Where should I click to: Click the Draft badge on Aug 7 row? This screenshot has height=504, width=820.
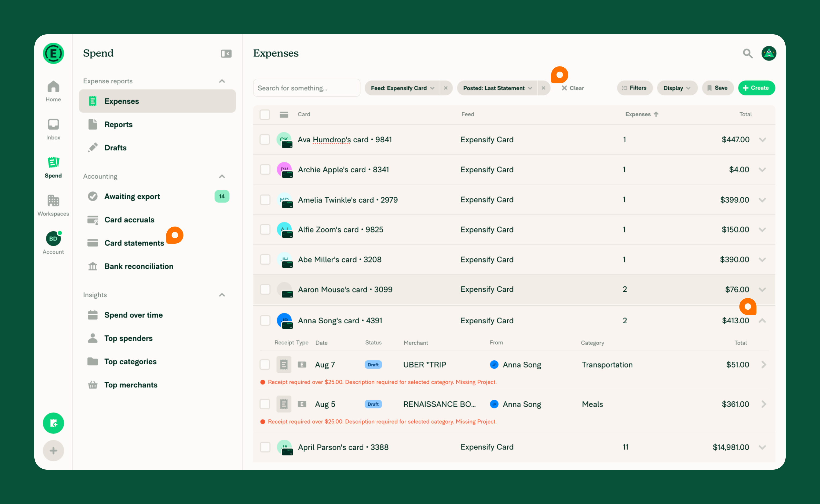click(x=373, y=365)
